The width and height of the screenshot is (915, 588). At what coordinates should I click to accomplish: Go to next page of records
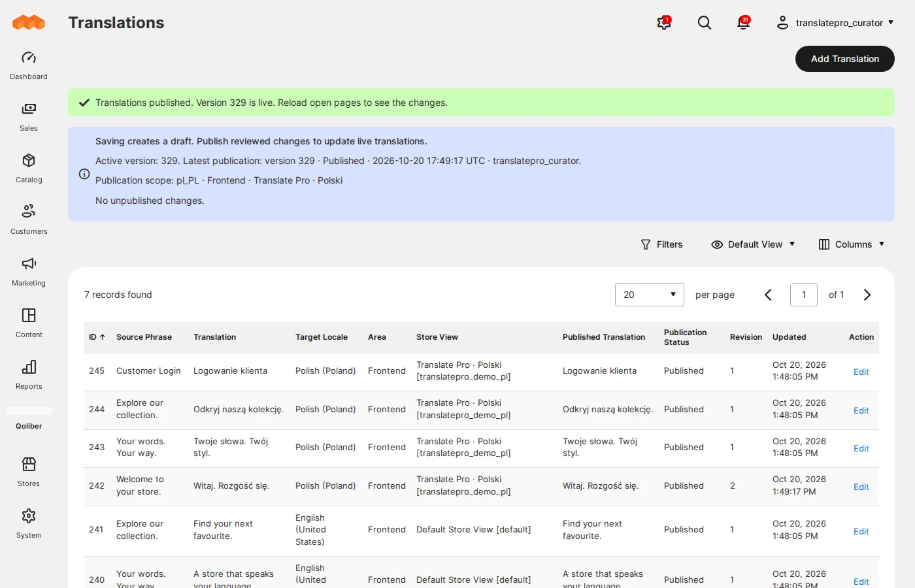tap(867, 295)
